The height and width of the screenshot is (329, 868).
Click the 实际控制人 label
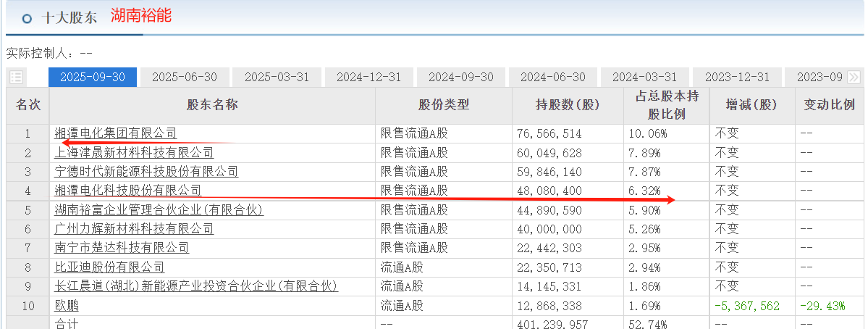pyautogui.click(x=39, y=54)
